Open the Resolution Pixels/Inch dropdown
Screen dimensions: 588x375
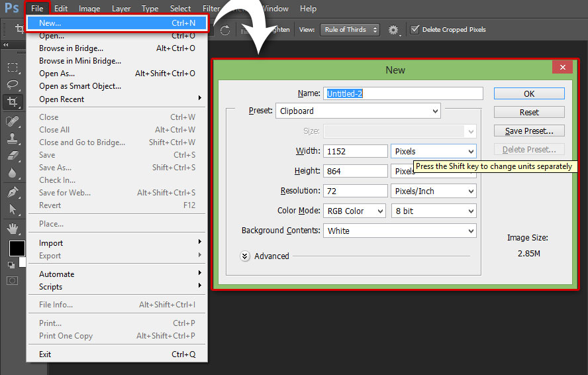[434, 191]
